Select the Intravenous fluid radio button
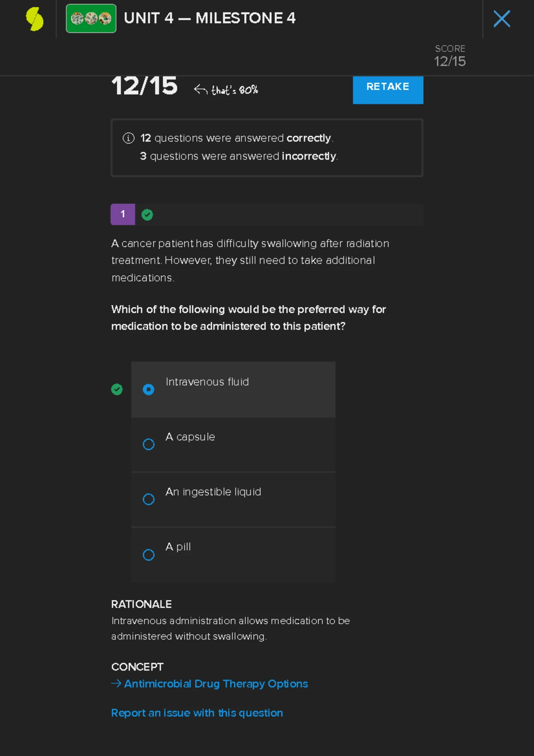 149,390
